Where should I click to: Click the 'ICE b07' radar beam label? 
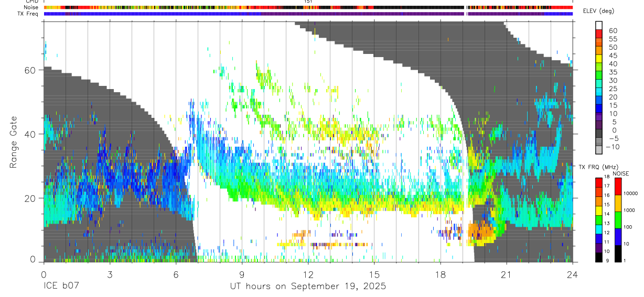[x=62, y=287]
